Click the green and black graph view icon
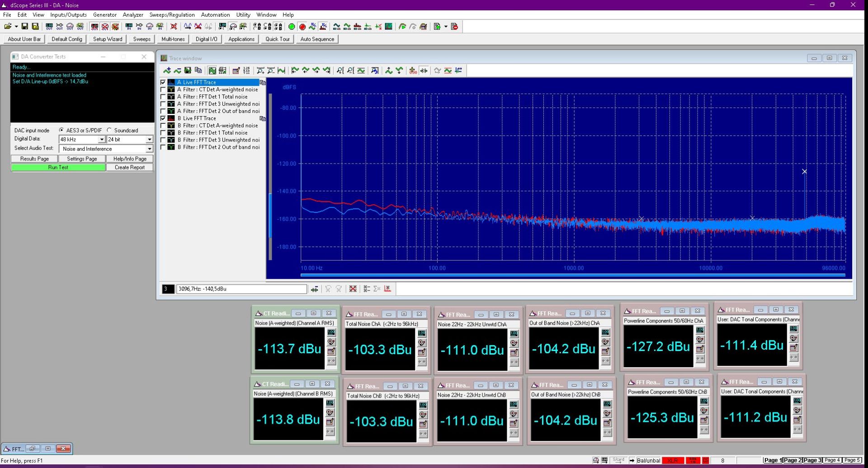This screenshot has height=468, width=868. (212, 70)
